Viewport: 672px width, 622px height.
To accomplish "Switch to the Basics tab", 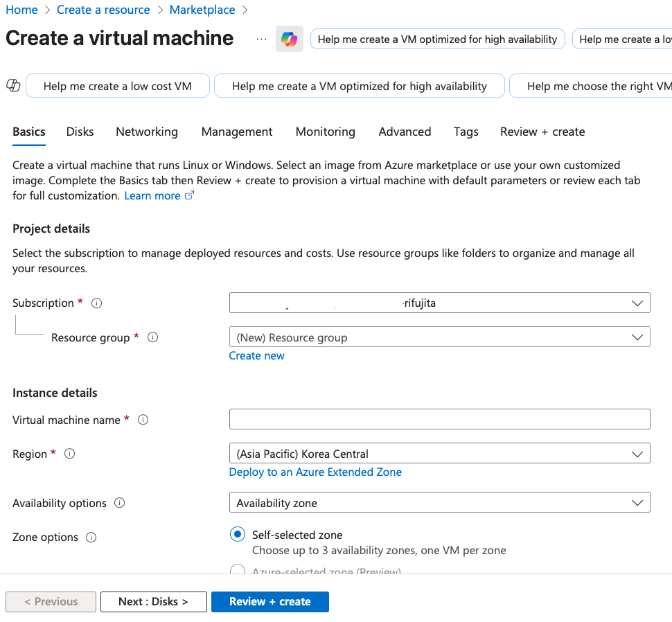I will [x=29, y=132].
